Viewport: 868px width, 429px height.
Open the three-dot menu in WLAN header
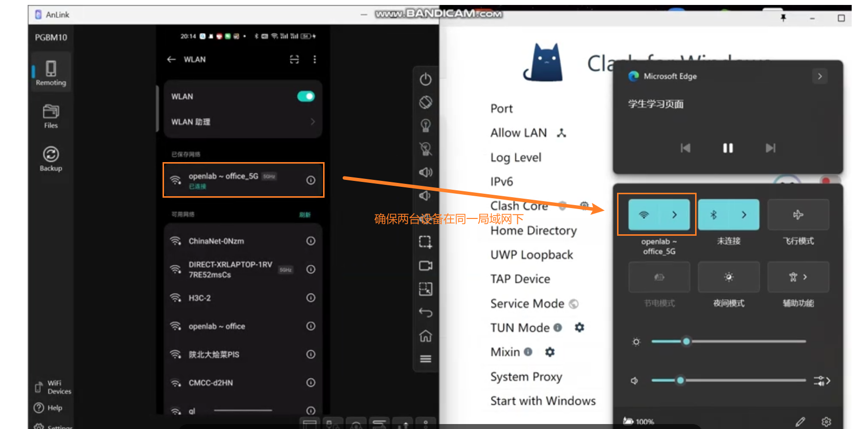tap(315, 59)
